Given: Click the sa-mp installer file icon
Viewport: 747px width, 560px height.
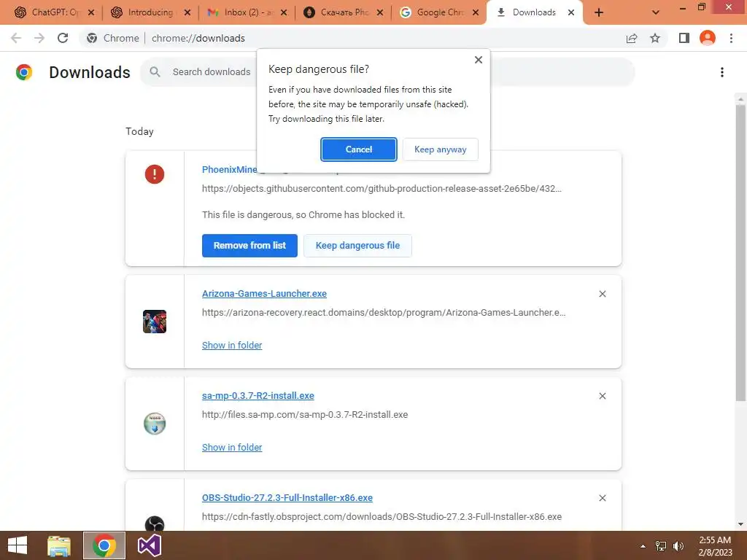Looking at the screenshot, I should coord(155,424).
